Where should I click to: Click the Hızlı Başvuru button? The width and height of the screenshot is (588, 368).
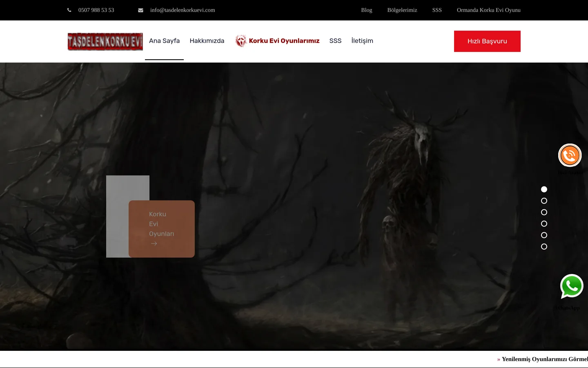pyautogui.click(x=487, y=41)
